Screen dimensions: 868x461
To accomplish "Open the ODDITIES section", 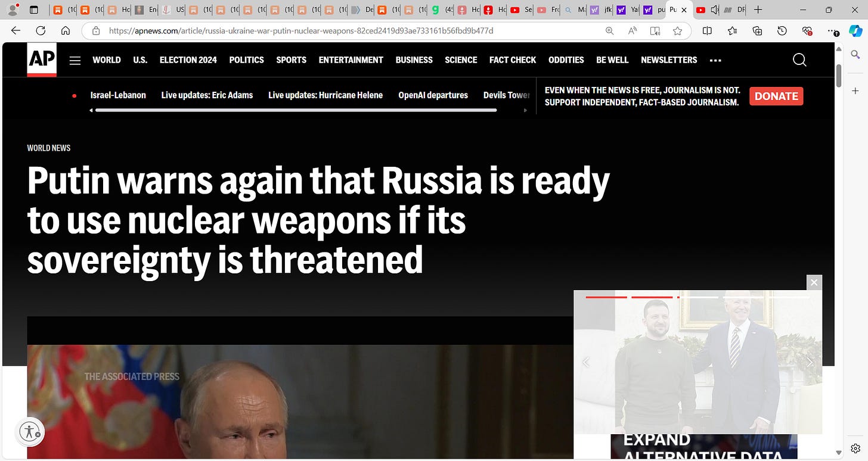I will pyautogui.click(x=566, y=60).
